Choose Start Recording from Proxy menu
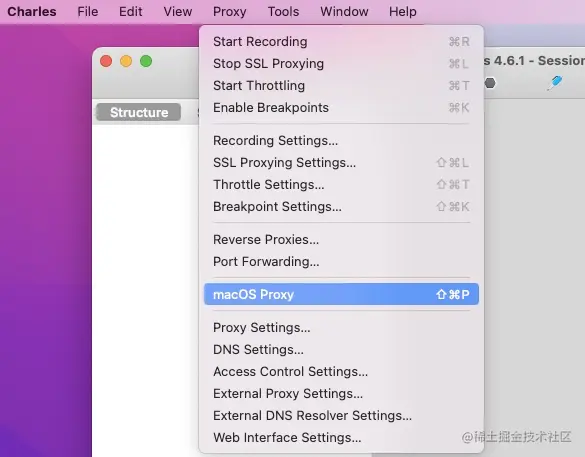Image resolution: width=585 pixels, height=457 pixels. (x=341, y=41)
